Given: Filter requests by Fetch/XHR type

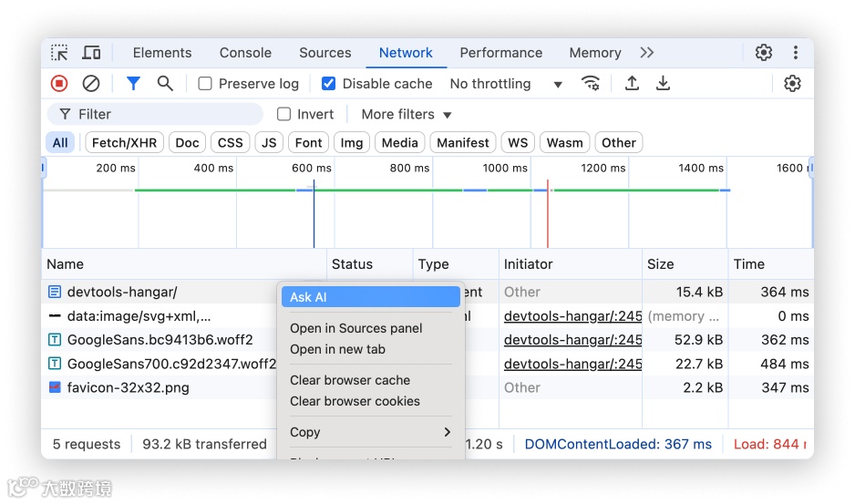Looking at the screenshot, I should (x=125, y=143).
